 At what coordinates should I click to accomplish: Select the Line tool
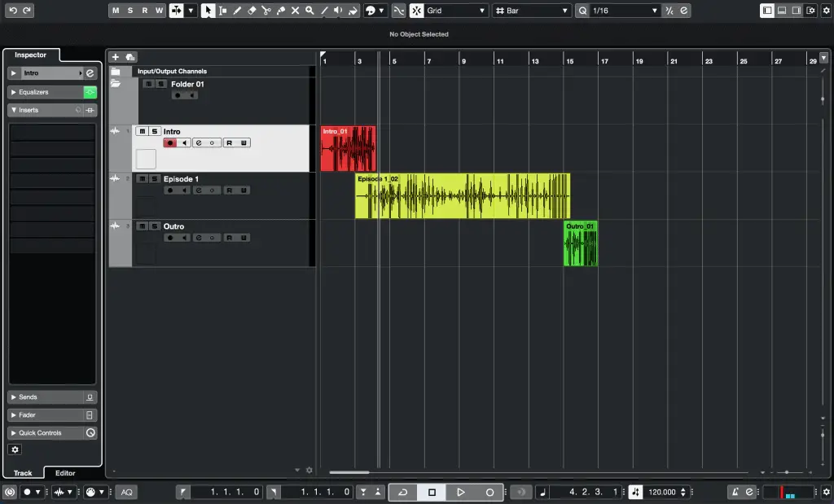[324, 10]
